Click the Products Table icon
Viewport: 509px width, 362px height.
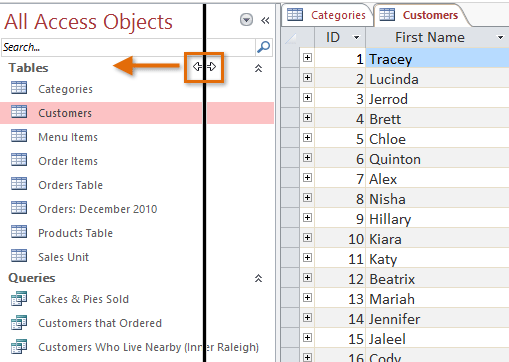[19, 232]
